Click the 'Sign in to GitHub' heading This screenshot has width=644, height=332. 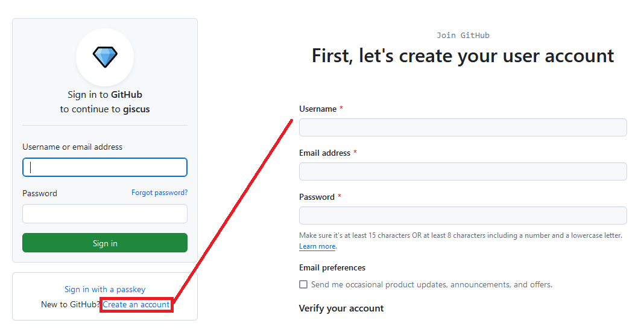point(105,95)
